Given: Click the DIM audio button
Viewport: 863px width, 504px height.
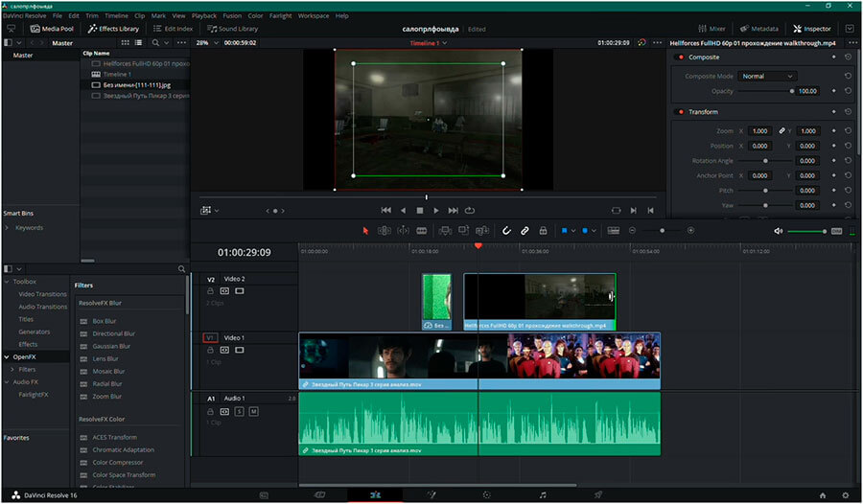Looking at the screenshot, I should [836, 231].
